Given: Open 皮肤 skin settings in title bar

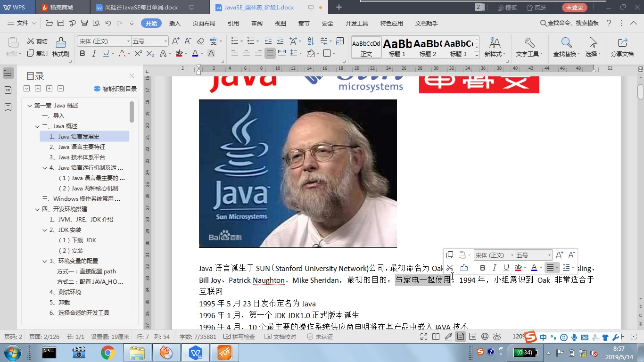Looking at the screenshot, I should [x=535, y=7].
